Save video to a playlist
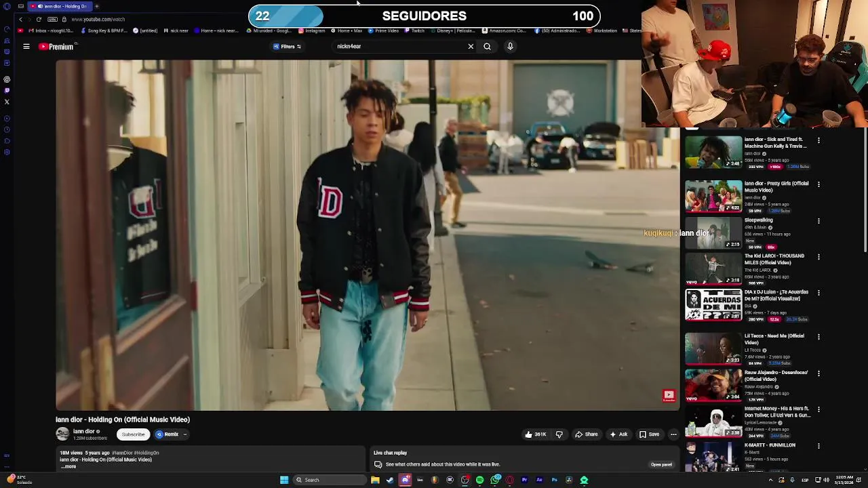The image size is (868, 488). (x=649, y=434)
